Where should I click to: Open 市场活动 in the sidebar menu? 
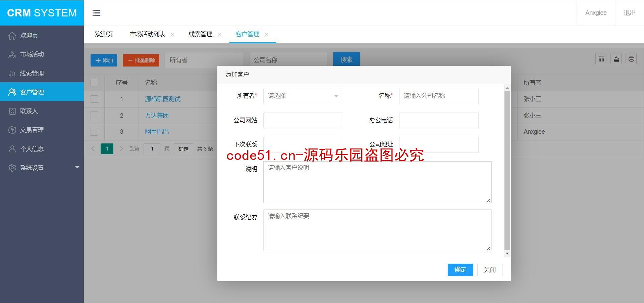point(42,54)
